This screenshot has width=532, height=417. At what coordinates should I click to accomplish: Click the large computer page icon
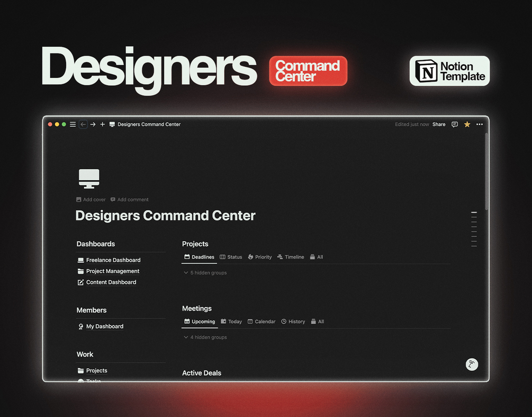pos(89,179)
